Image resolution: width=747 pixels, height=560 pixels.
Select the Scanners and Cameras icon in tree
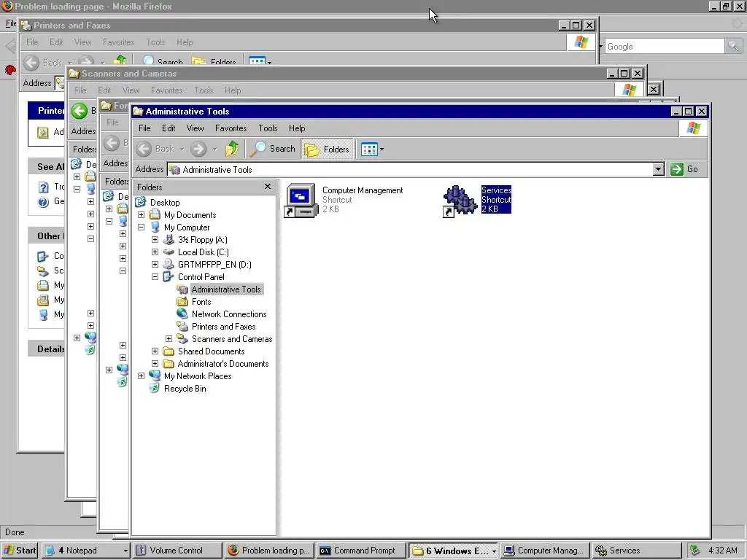182,338
